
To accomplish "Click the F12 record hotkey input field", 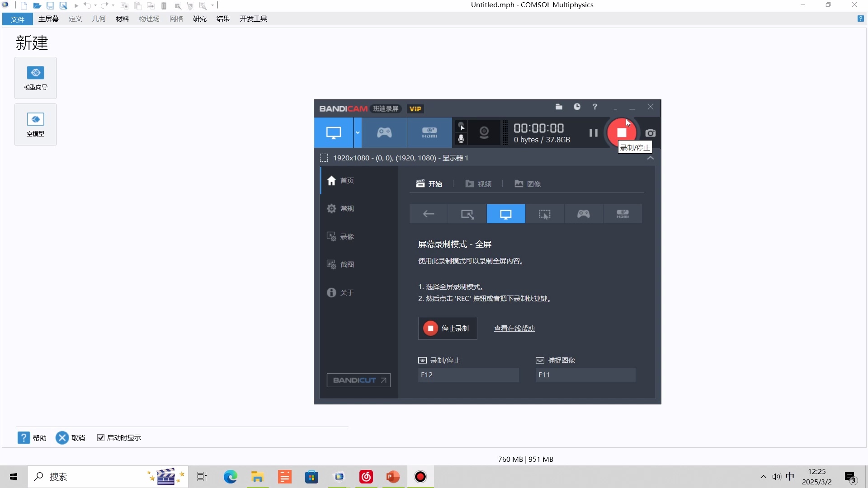I will [468, 375].
